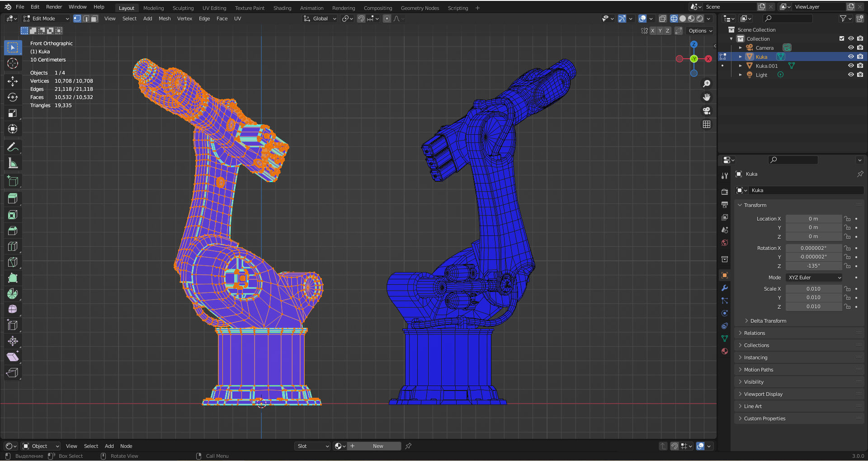This screenshot has width=868, height=461.
Task: Open the Render menu
Action: coord(54,7)
